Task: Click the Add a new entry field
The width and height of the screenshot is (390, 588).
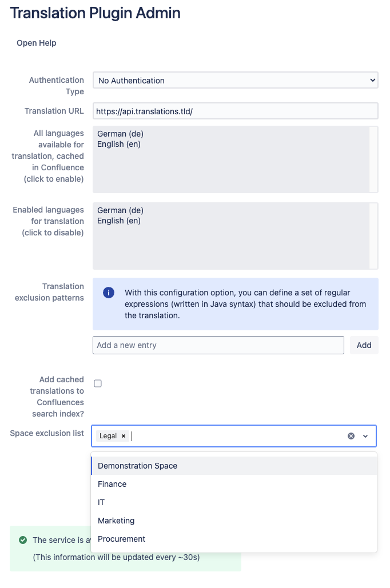Action: 218,345
